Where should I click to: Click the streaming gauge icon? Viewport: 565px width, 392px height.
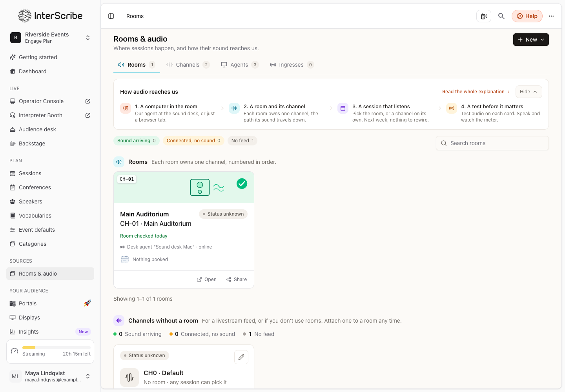tap(15, 351)
